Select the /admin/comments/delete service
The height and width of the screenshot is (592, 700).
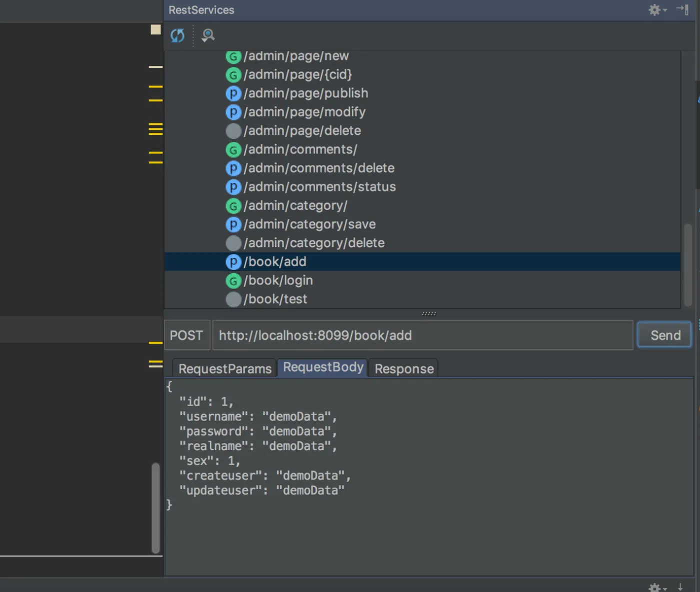click(319, 168)
